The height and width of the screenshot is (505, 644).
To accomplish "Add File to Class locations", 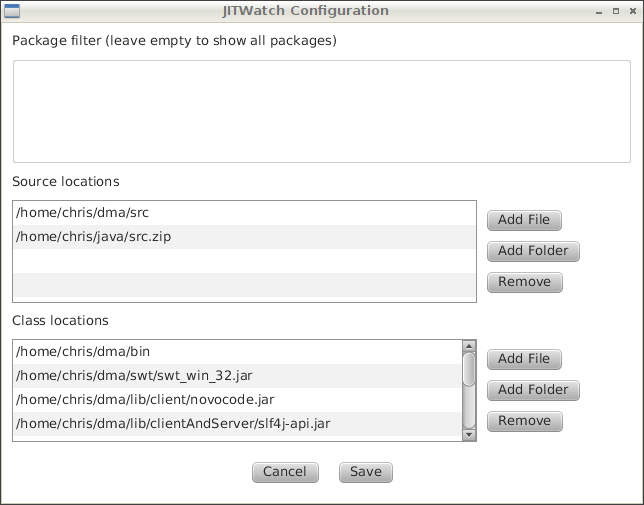I will point(524,359).
